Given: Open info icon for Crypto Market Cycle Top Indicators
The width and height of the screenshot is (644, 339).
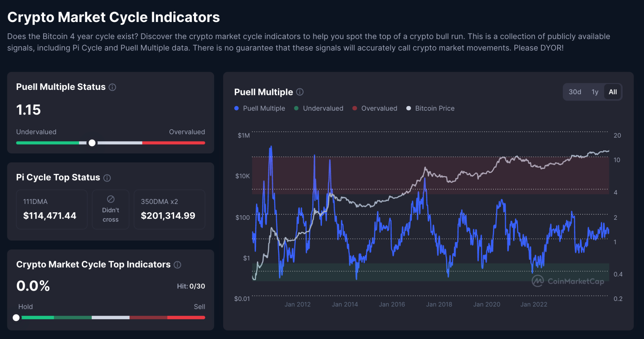Looking at the screenshot, I should click(177, 265).
